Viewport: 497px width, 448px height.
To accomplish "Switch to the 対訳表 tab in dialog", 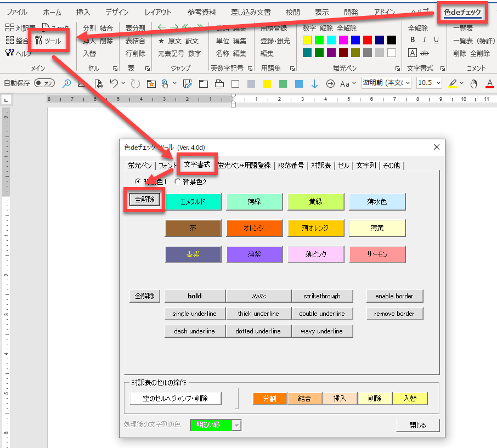I will pos(321,165).
